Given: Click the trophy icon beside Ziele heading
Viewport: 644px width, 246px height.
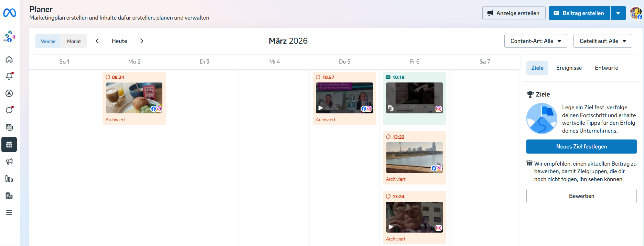Looking at the screenshot, I should (x=530, y=94).
